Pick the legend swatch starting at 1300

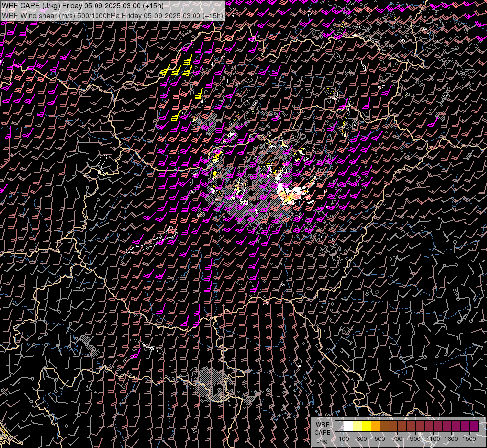pyautogui.click(x=456, y=426)
